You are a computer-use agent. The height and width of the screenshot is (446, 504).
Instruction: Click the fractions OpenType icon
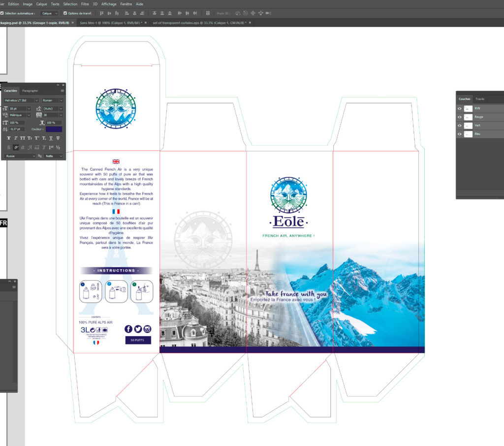pos(58,147)
